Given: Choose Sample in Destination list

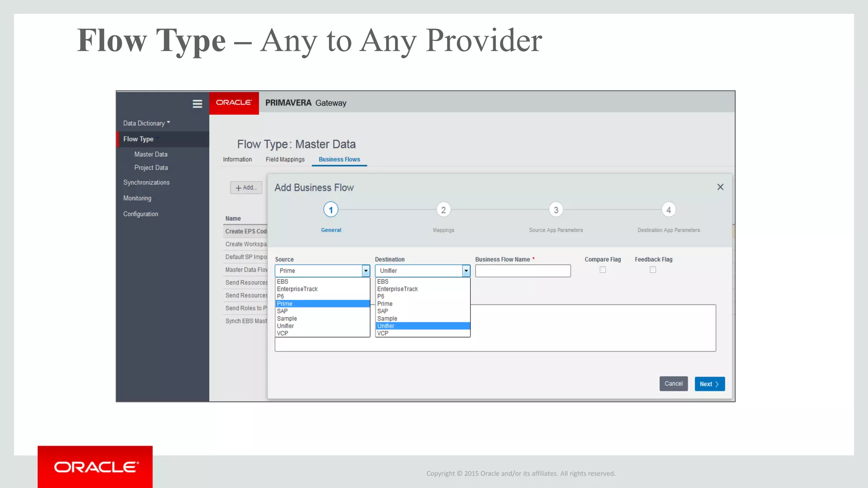Looking at the screenshot, I should [x=423, y=319].
